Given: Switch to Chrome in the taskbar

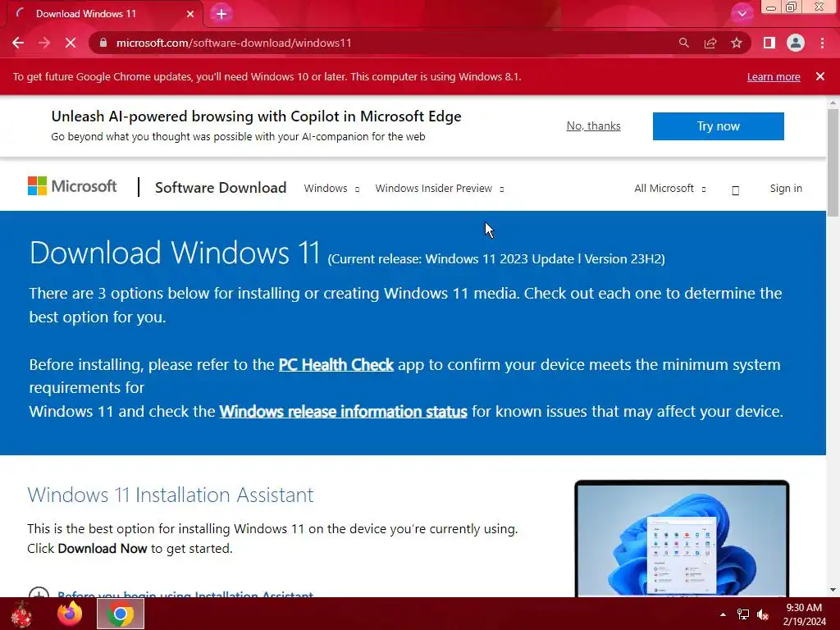Looking at the screenshot, I should [x=121, y=614].
